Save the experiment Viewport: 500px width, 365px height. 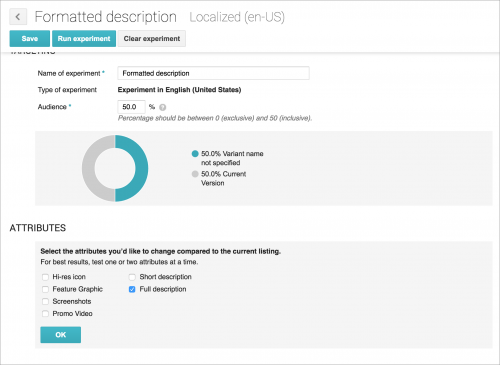tap(30, 39)
